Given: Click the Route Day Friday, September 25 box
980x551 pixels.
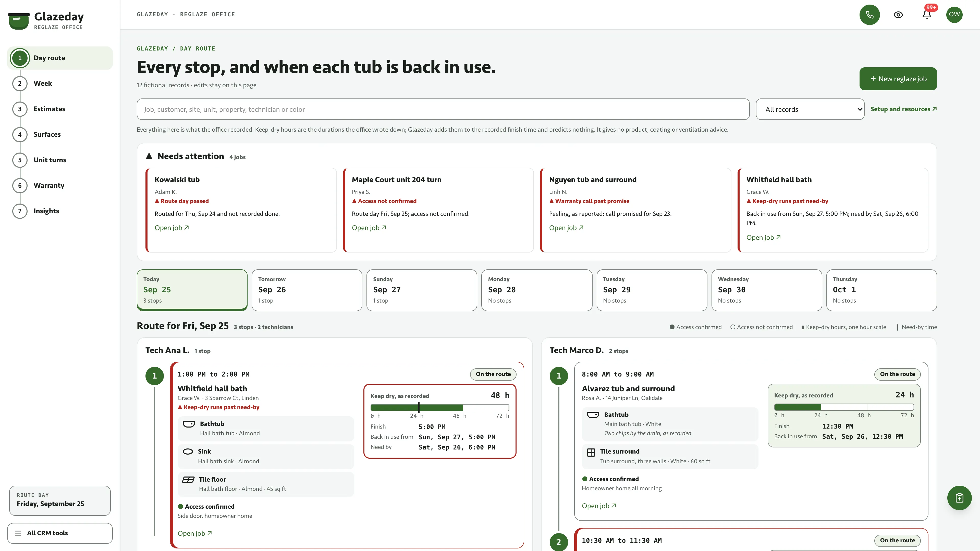Looking at the screenshot, I should [x=60, y=500].
